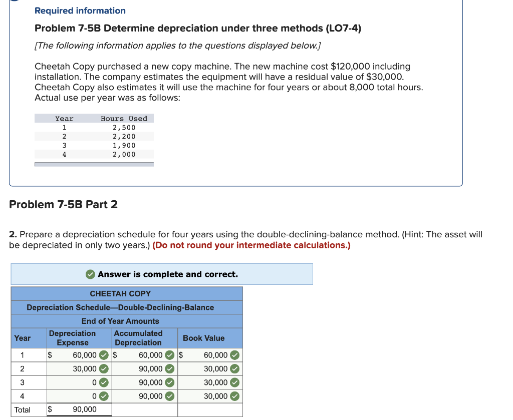This screenshot has width=513, height=420.
Task: Click hours value 2,000 for year 4
Action: point(124,154)
